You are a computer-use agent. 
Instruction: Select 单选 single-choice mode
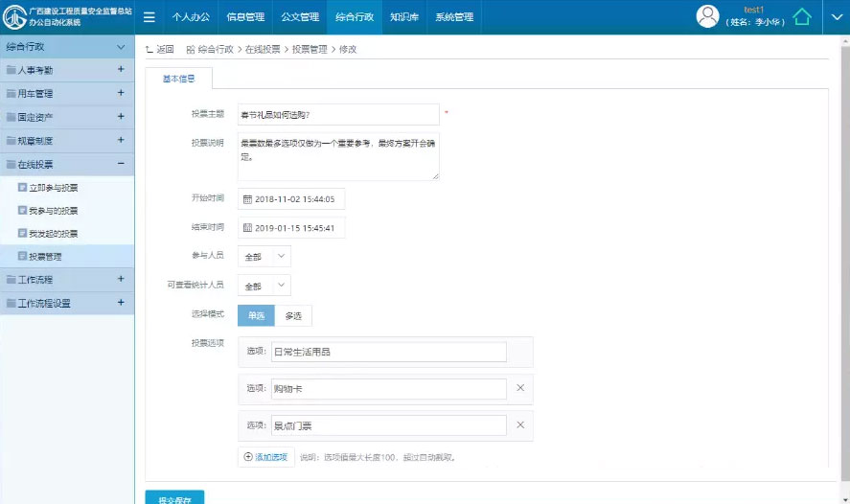pyautogui.click(x=256, y=316)
